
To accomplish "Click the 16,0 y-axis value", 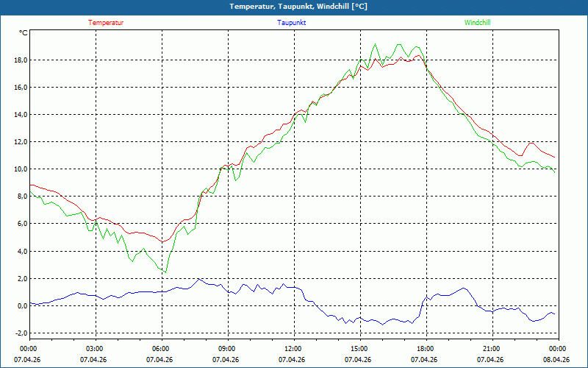I will click(21, 87).
